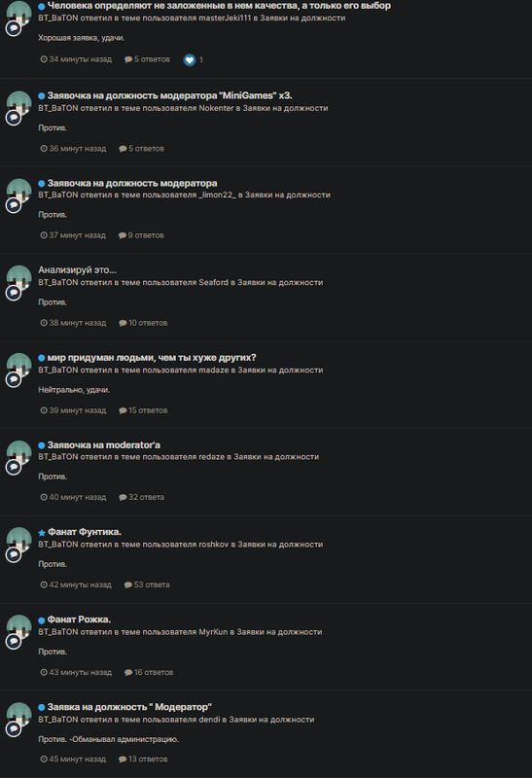This screenshot has height=778, width=532.
Task: Open user Nokenter's profile link
Action: pos(216,108)
